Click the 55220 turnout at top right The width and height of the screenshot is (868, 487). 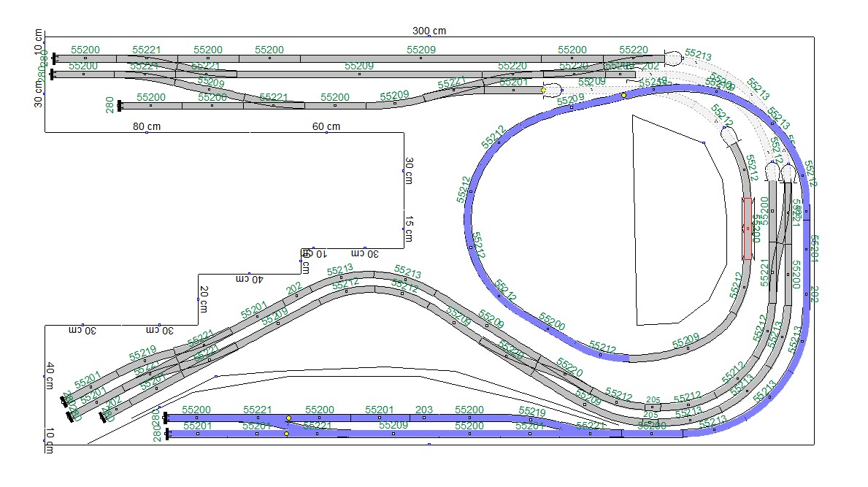pos(633,55)
